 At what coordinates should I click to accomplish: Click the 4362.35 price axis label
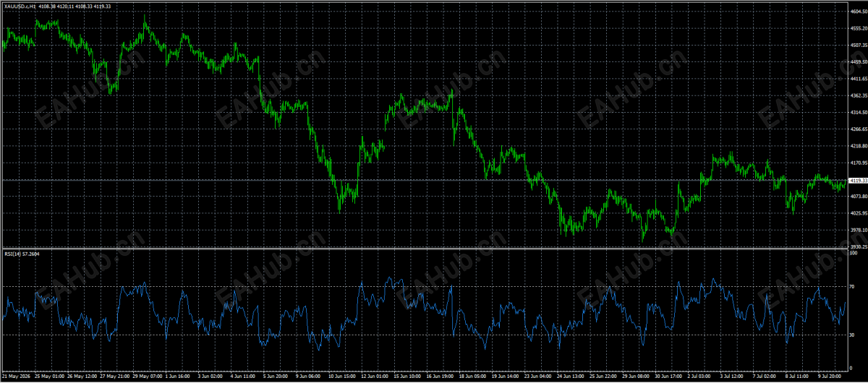(x=859, y=95)
